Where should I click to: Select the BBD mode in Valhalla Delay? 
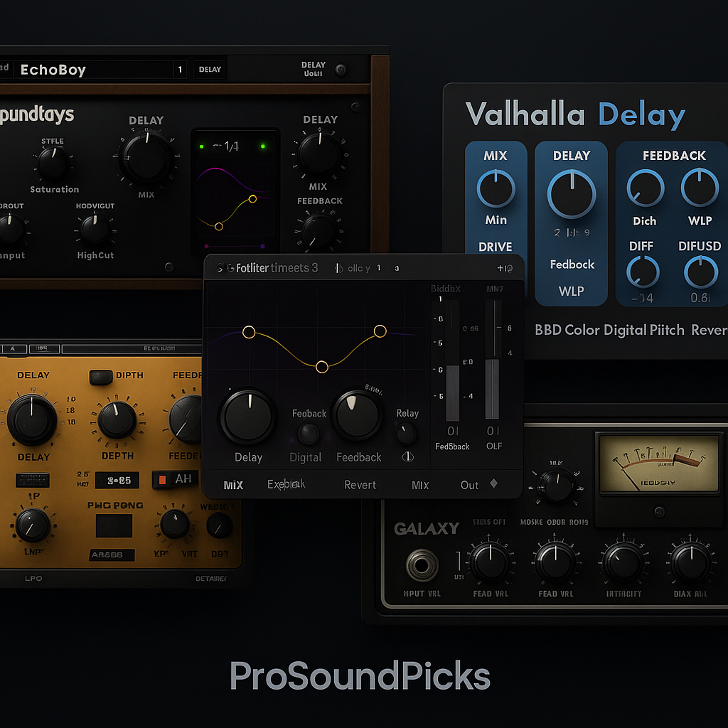click(548, 330)
